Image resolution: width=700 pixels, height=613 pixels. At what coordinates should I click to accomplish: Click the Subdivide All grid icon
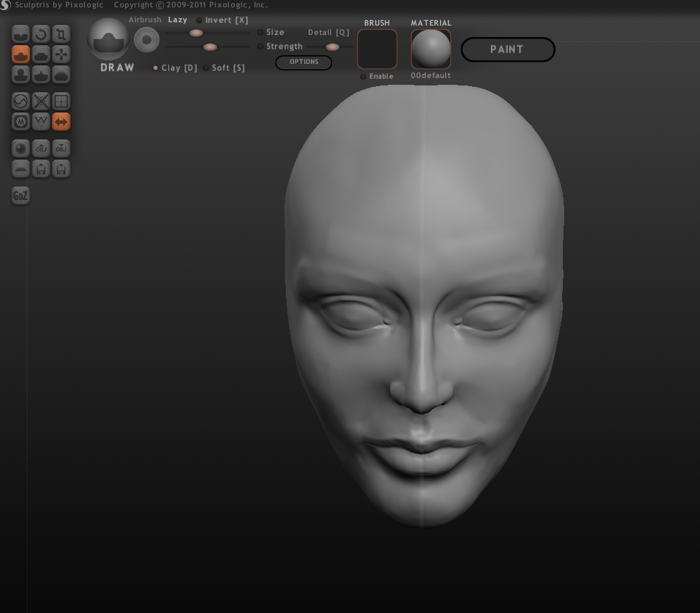click(61, 102)
